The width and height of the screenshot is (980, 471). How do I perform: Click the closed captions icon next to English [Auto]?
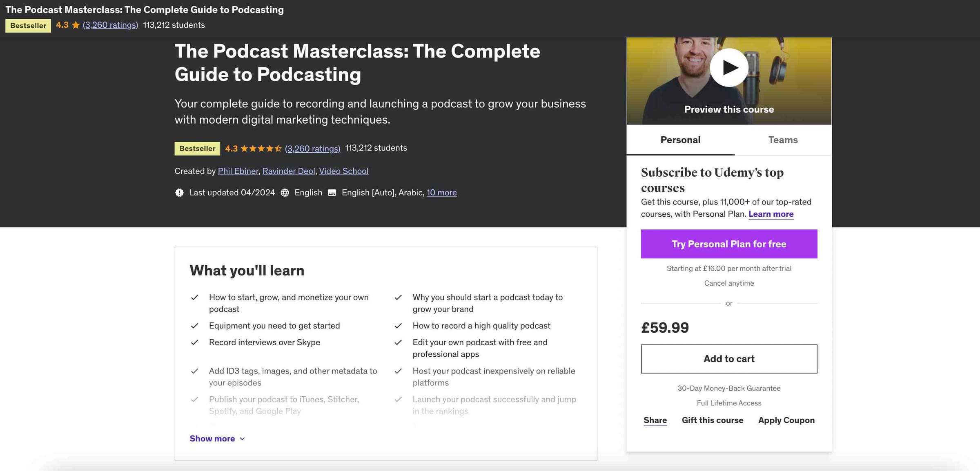coord(332,192)
